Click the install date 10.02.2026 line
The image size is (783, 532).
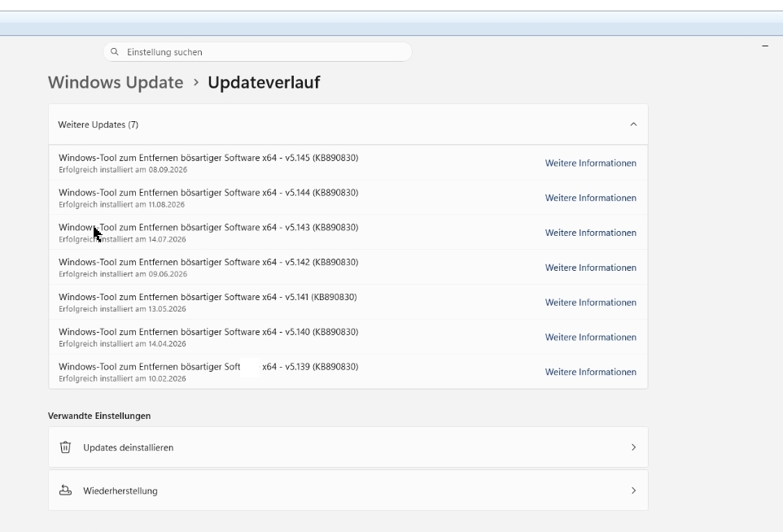coord(122,379)
